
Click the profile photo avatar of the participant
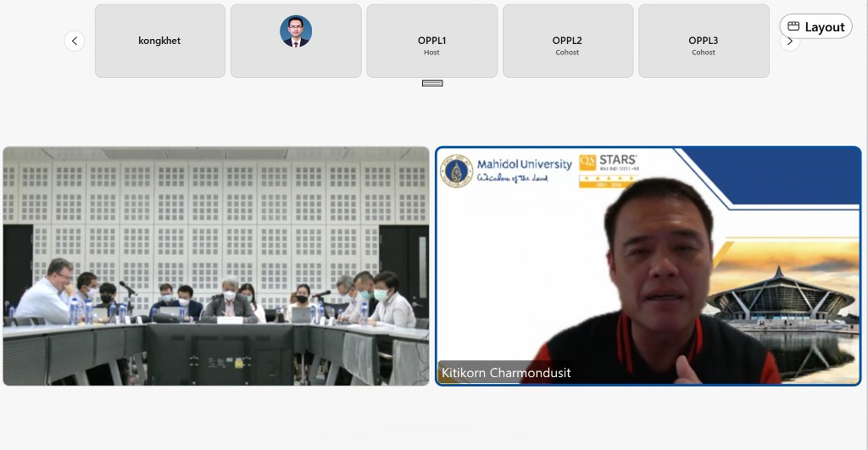tap(296, 32)
